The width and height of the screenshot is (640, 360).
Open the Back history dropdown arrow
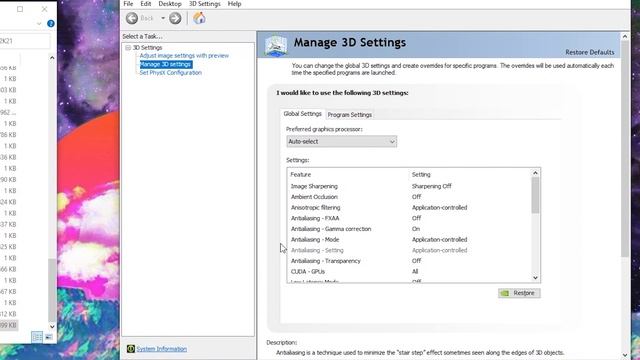point(162,18)
